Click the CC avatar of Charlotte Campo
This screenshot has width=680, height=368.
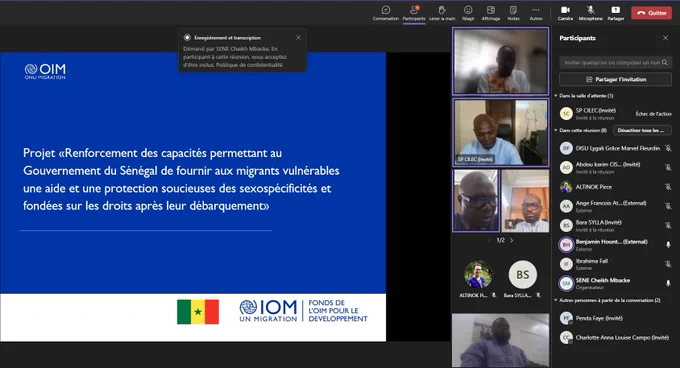coord(566,337)
